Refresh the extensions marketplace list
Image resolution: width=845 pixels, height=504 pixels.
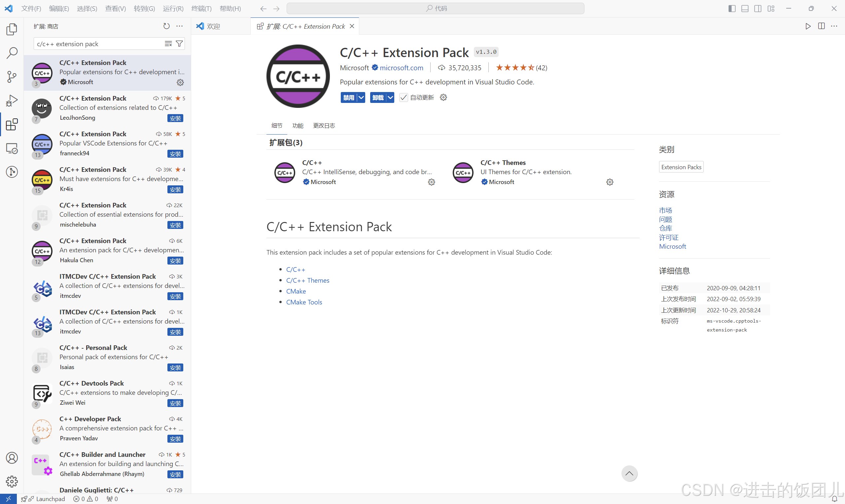[166, 26]
